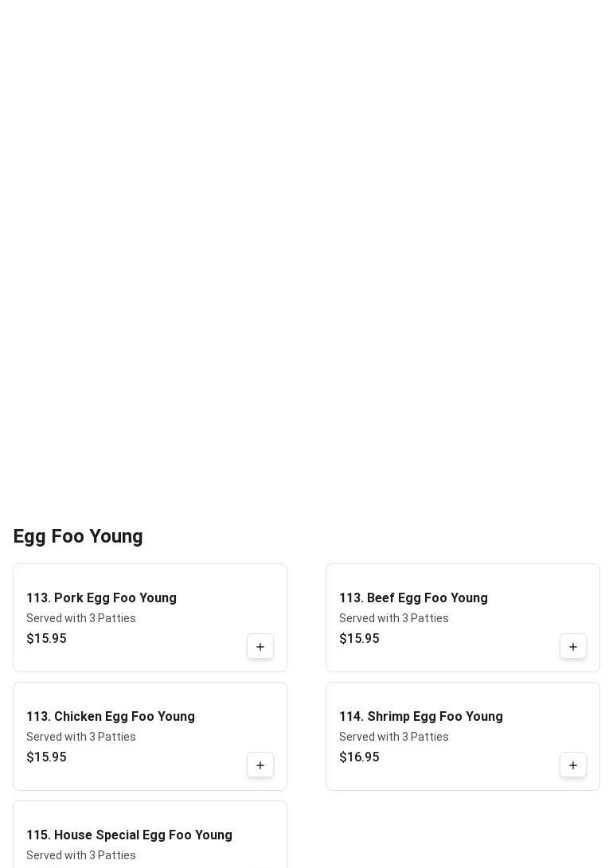
Task: Open the 113. Beef Egg Foo Young title
Action: coord(413,597)
